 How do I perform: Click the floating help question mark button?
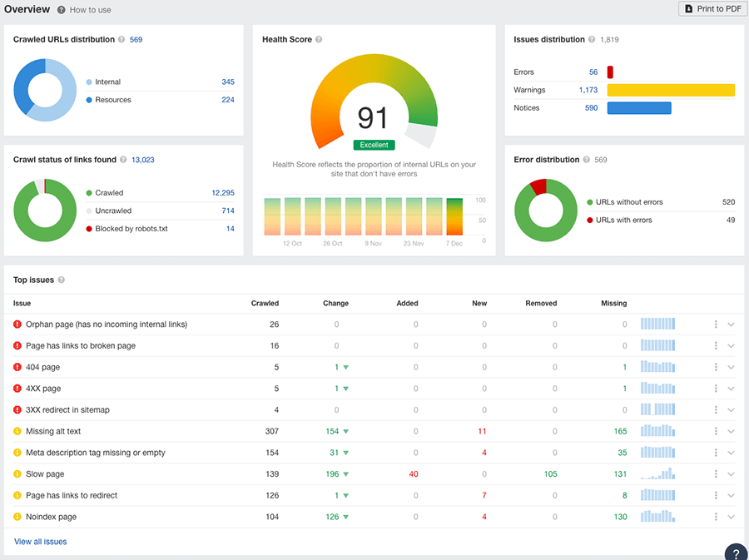click(735, 552)
